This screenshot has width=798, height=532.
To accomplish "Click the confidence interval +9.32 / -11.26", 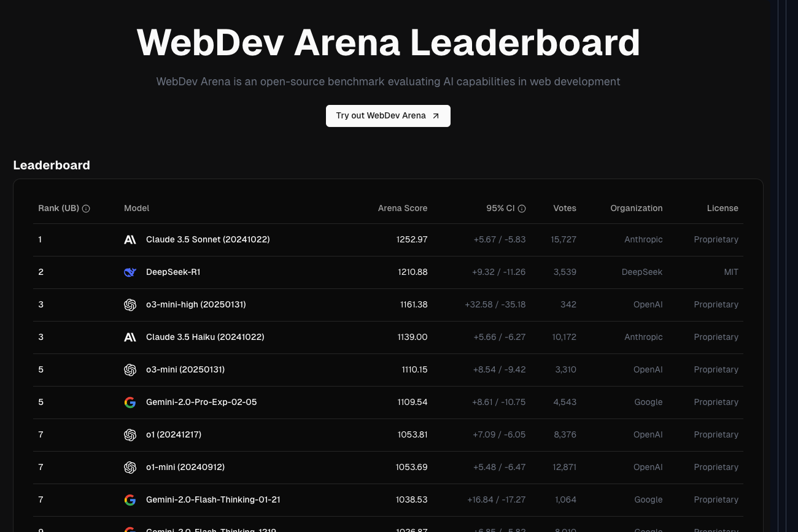I will [498, 272].
